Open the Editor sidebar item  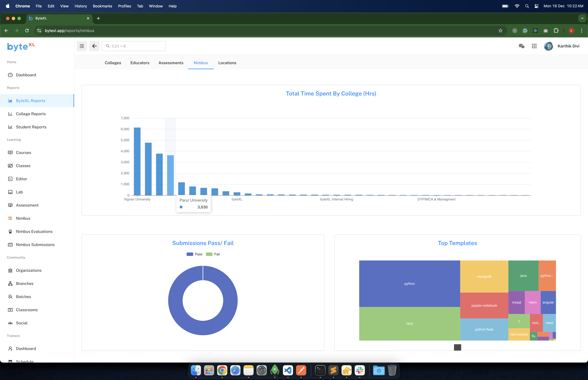coord(21,179)
